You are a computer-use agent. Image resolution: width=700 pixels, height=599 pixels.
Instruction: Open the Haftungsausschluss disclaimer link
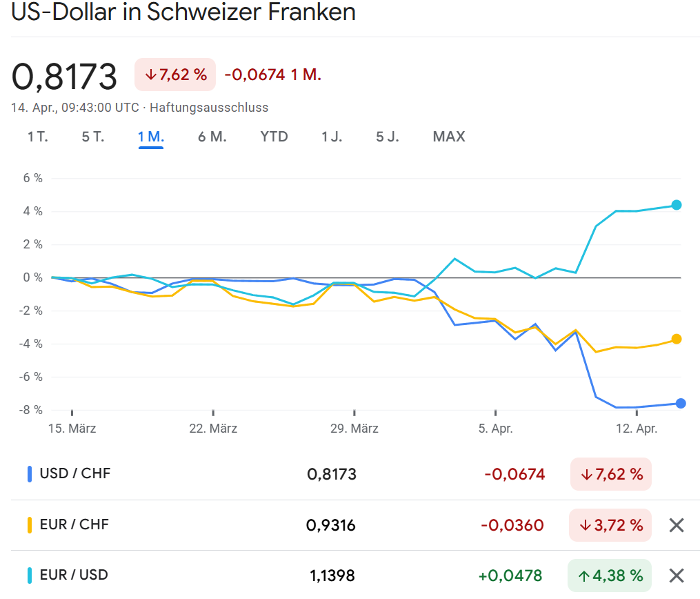209,108
